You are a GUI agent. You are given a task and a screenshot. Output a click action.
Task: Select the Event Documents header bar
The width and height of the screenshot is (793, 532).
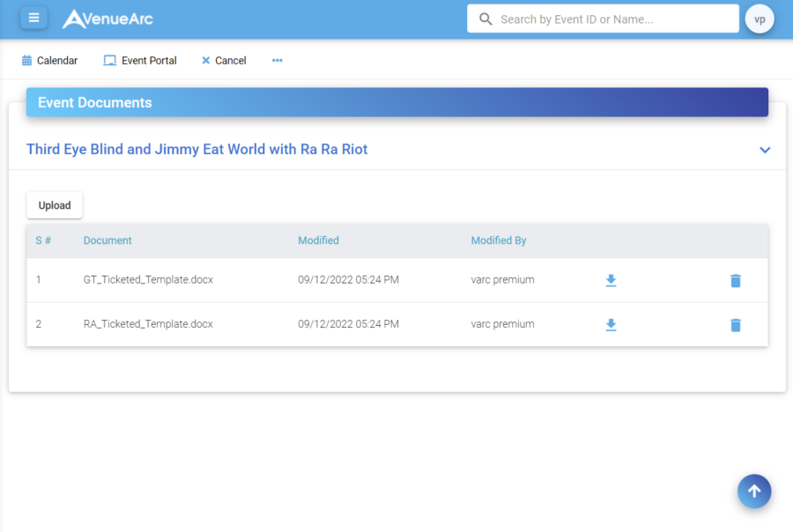click(x=396, y=102)
